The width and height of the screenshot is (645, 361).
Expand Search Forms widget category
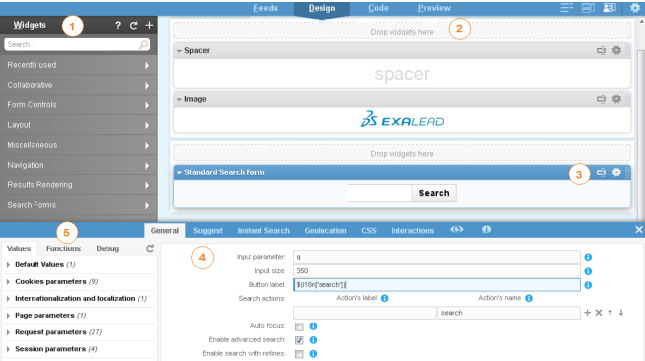79,205
